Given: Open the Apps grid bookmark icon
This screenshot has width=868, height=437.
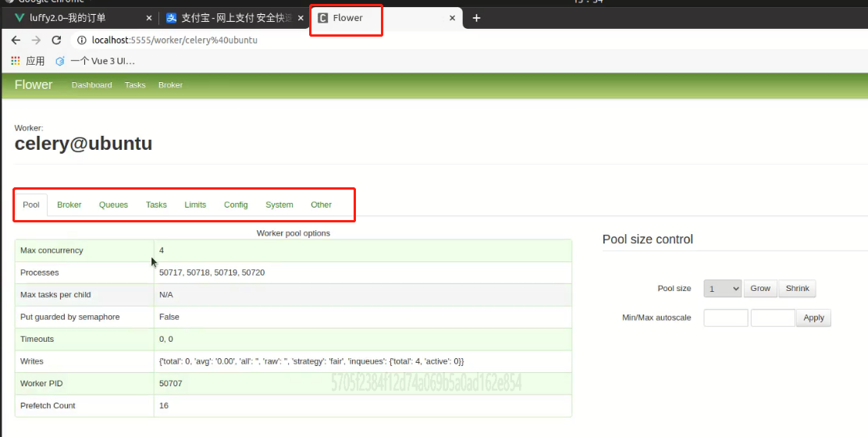Looking at the screenshot, I should point(16,61).
